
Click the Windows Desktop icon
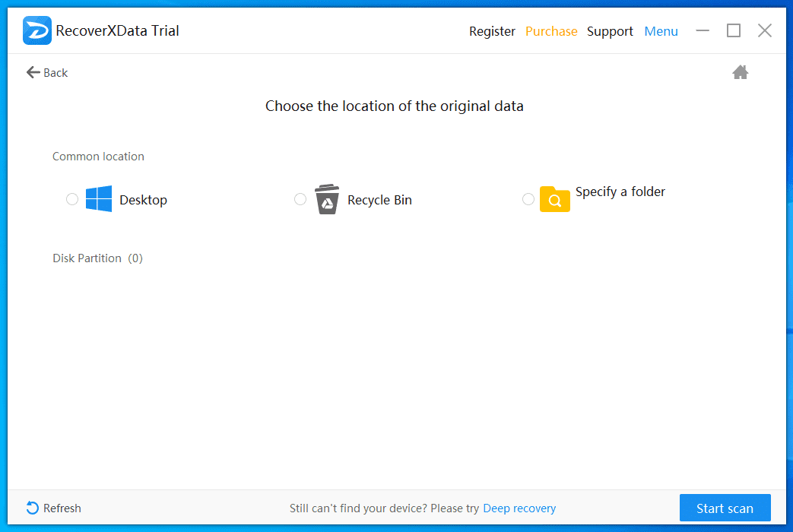(x=99, y=199)
